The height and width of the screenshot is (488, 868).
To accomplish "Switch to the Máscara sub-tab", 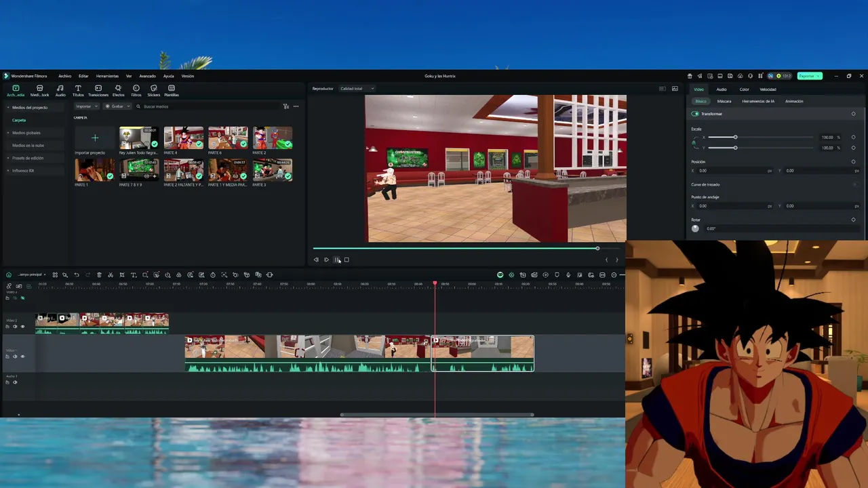I will coord(724,101).
